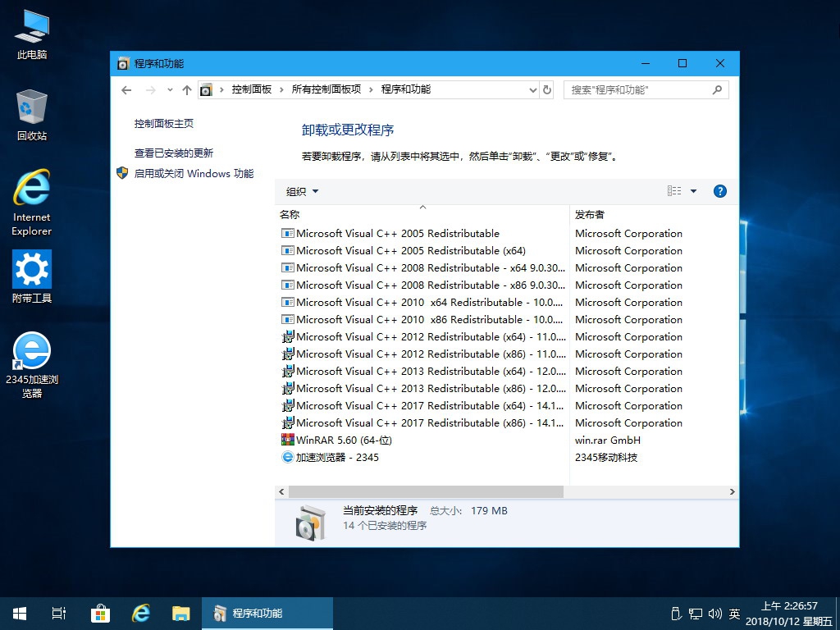The height and width of the screenshot is (630, 840).
Task: Open File Explorer from the taskbar
Action: point(181,614)
